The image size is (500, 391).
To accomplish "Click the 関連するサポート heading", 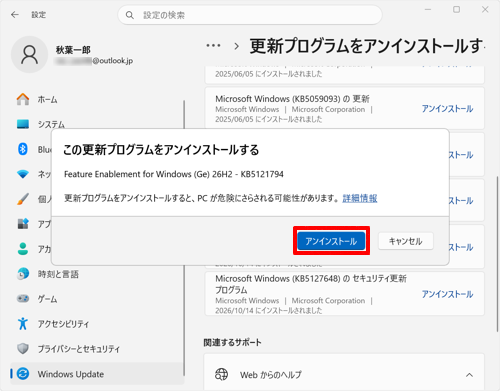I will 232,342.
